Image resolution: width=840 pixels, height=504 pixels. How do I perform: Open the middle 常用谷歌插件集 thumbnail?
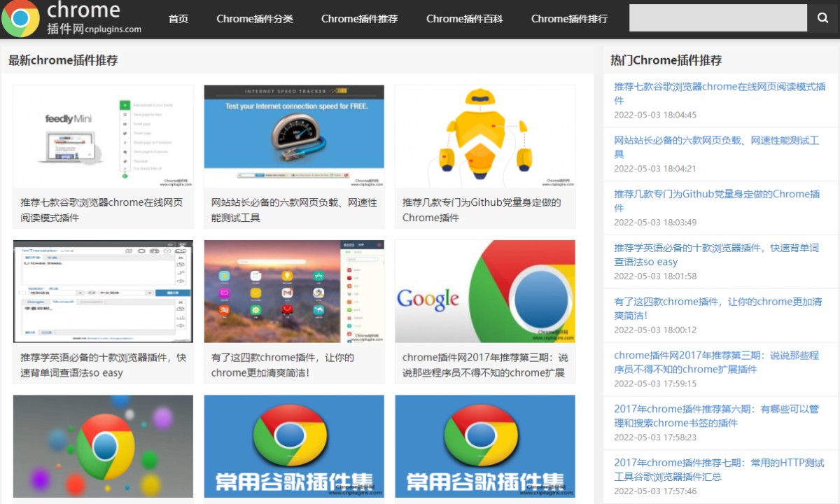pos(294,447)
